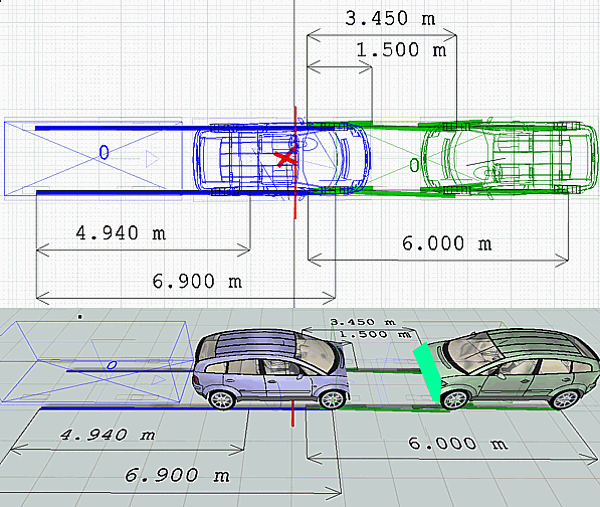Click the blue 0 label in top view
Viewport: 600px width, 507px height.
[x=102, y=152]
